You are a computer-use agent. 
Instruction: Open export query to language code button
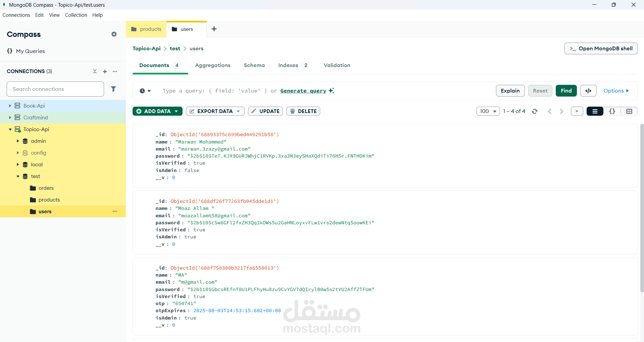(x=588, y=91)
